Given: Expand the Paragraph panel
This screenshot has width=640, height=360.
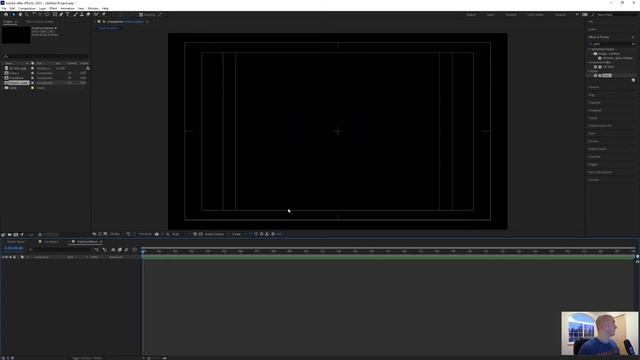Looking at the screenshot, I should tap(595, 110).
